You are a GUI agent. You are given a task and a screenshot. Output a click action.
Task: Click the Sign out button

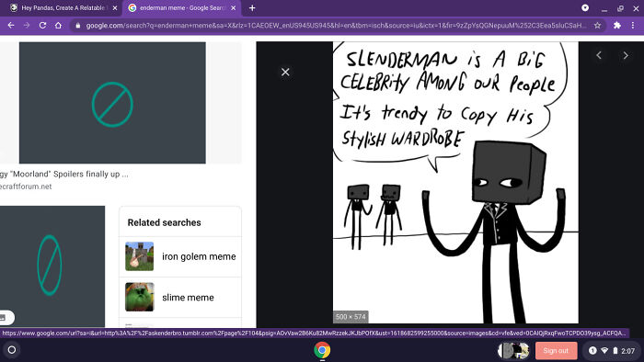[x=556, y=351]
